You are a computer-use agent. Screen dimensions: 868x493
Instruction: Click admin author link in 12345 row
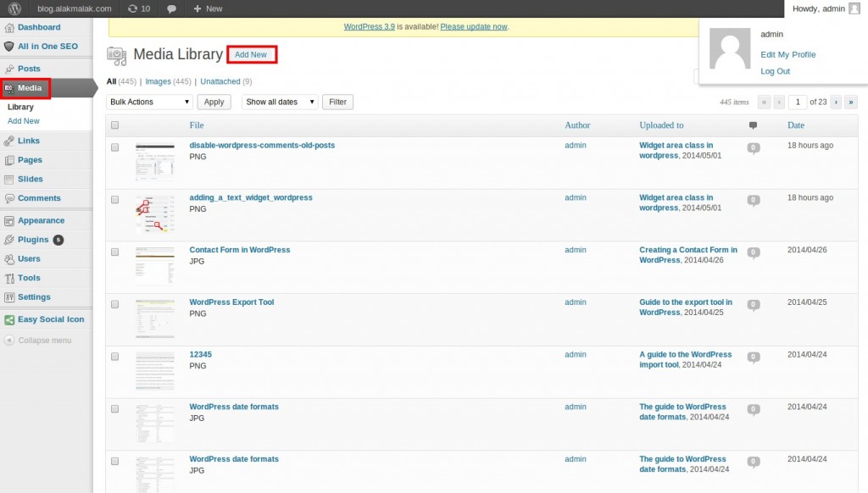pyautogui.click(x=576, y=355)
